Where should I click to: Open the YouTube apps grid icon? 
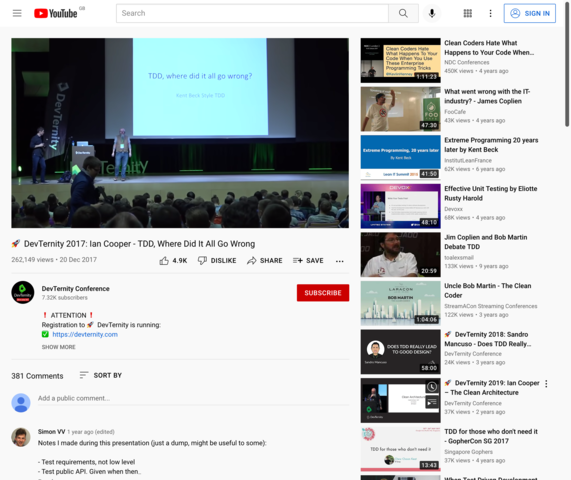tap(468, 13)
